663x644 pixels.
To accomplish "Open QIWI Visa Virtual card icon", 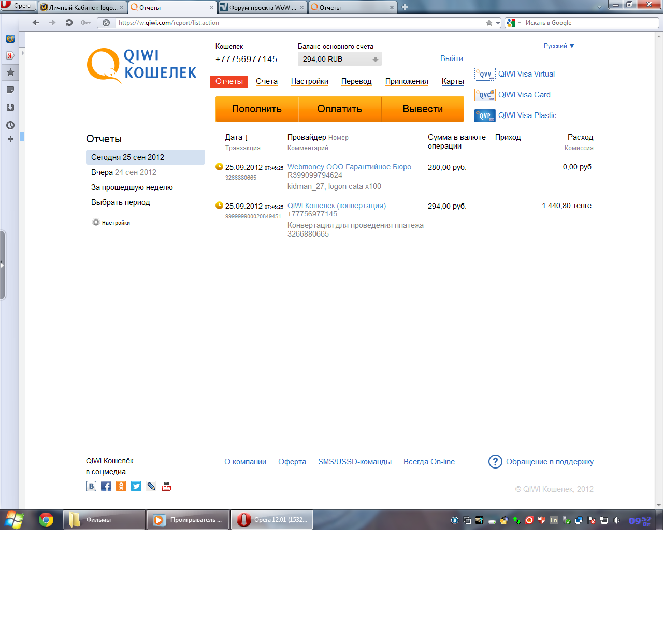I will tap(485, 74).
